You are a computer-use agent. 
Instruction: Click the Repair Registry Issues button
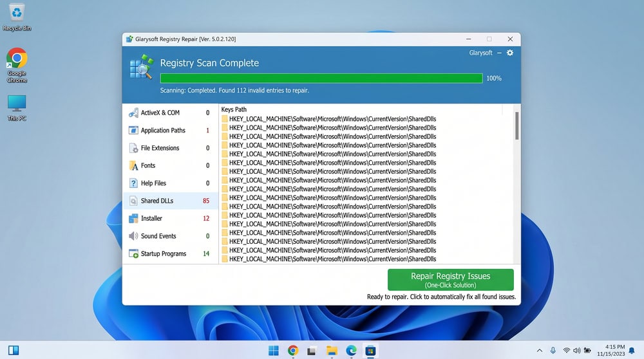tap(451, 280)
